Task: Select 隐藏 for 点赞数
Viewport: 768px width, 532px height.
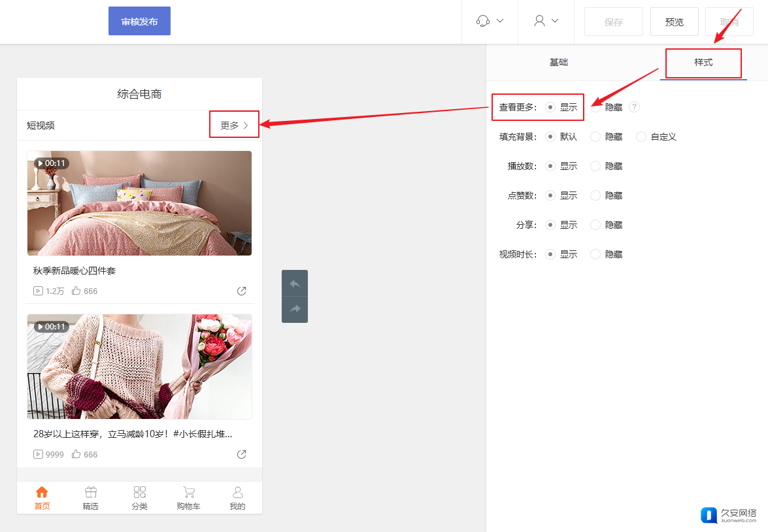Action: pos(595,195)
